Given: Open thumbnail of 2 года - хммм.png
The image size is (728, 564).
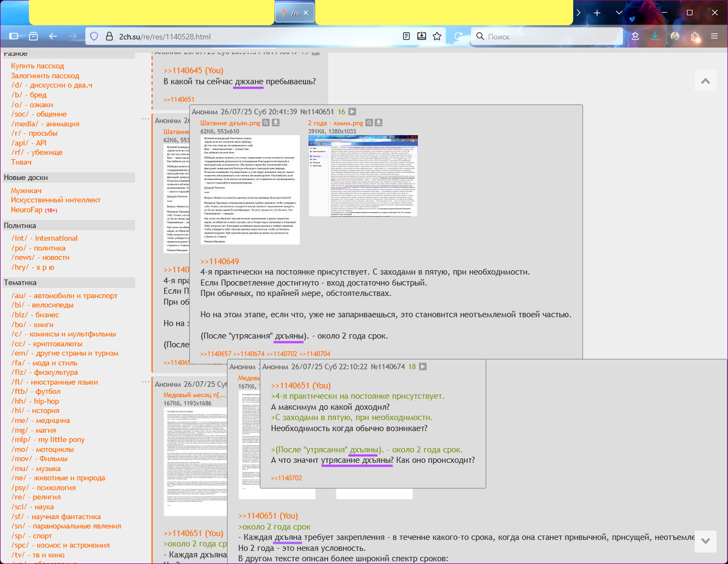Looking at the screenshot, I should coord(363,176).
